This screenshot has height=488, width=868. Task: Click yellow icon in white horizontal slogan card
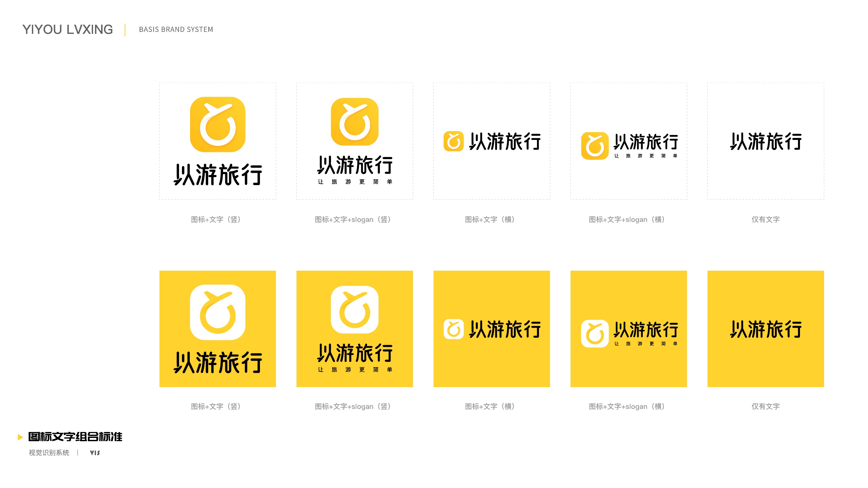595,146
